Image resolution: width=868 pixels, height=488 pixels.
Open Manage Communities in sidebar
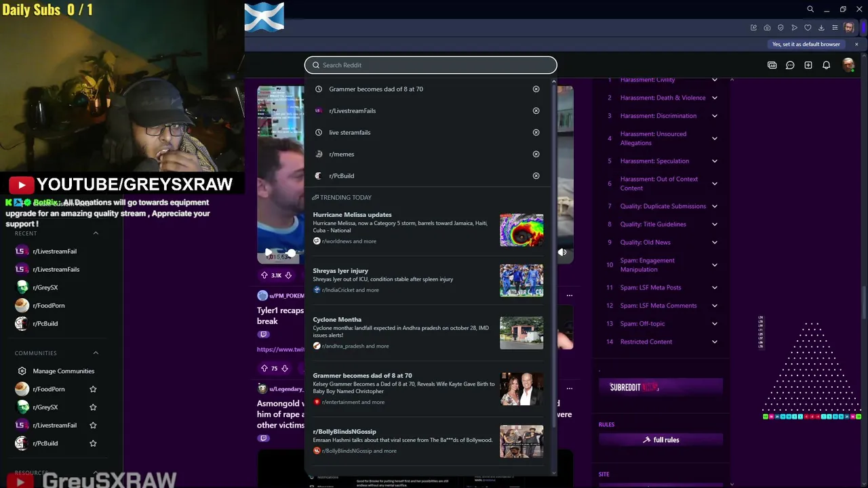(x=63, y=371)
